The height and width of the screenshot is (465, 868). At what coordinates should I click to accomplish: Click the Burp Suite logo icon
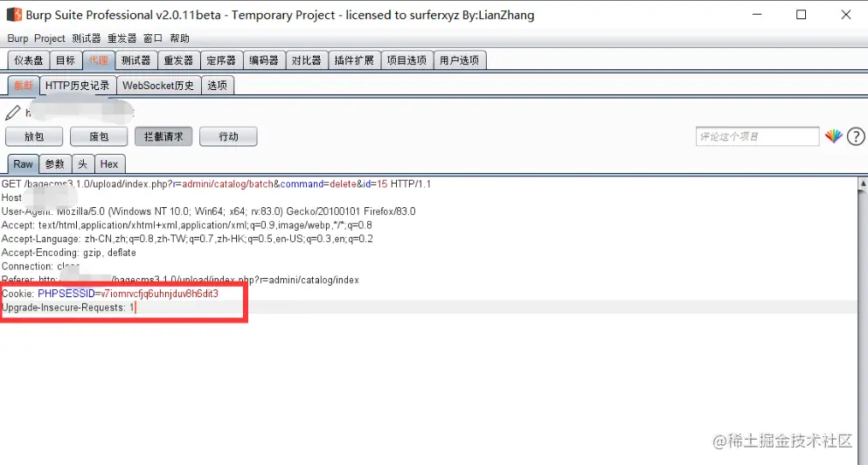(14, 15)
